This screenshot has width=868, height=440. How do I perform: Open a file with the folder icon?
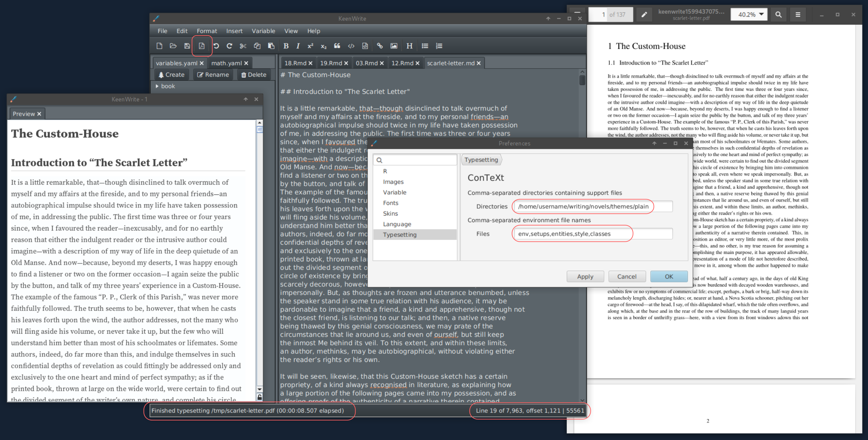point(173,46)
